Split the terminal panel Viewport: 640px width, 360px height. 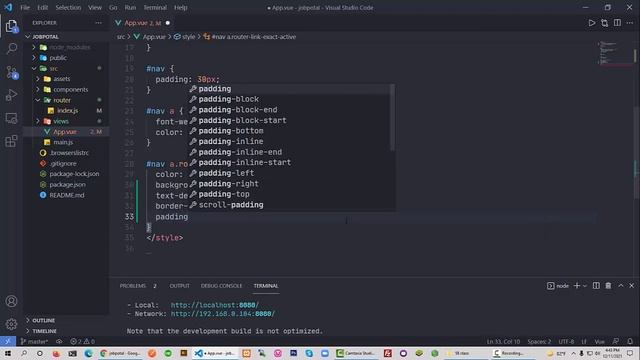[x=596, y=286]
